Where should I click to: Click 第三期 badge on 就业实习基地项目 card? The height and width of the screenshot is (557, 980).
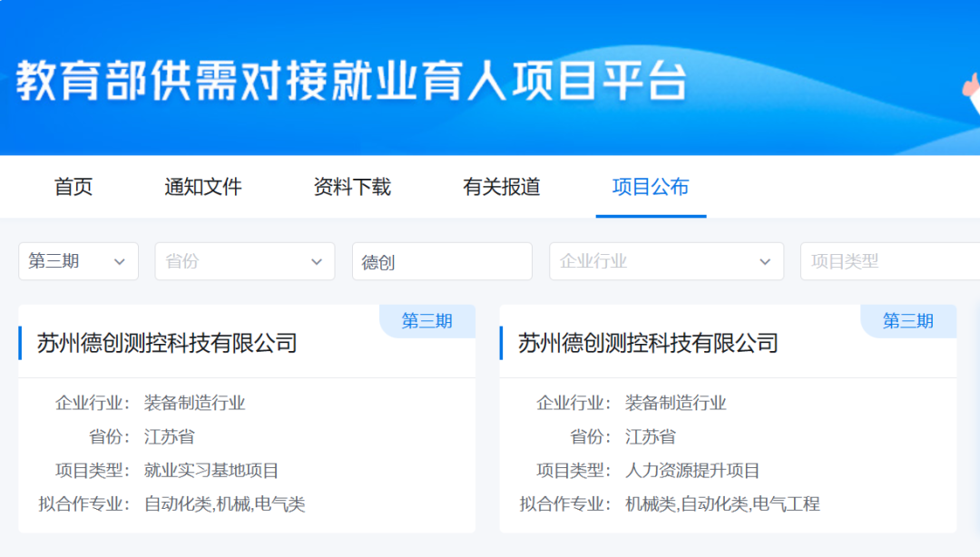click(426, 321)
